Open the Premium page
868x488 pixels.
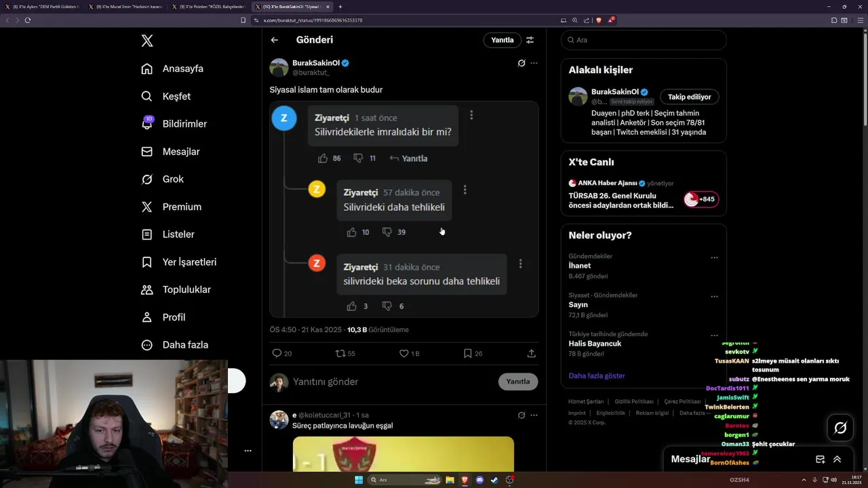click(x=171, y=207)
